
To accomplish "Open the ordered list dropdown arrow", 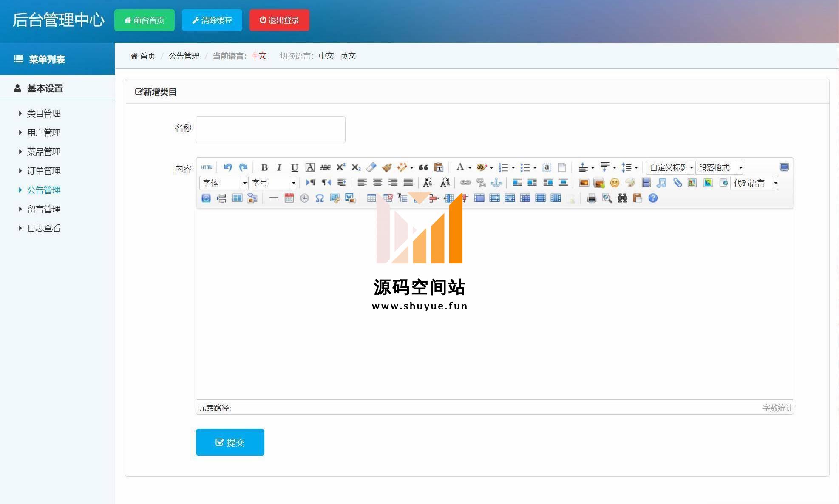I will [x=513, y=168].
